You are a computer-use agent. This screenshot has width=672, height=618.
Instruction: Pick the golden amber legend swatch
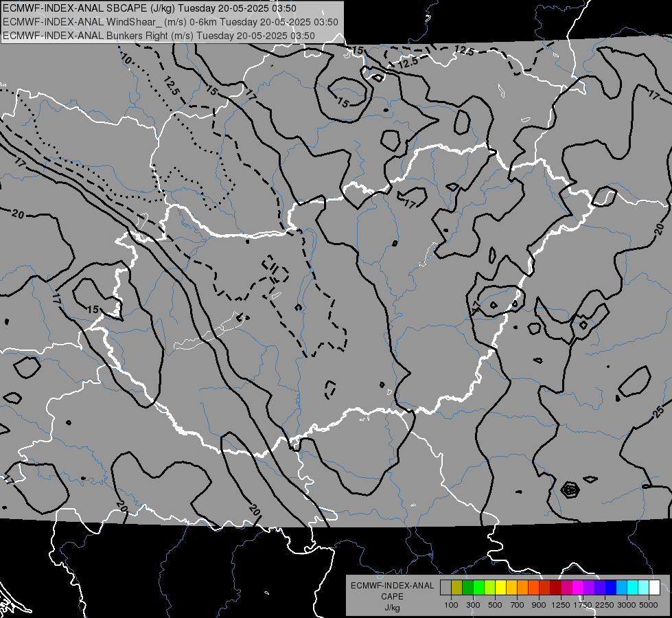click(511, 588)
